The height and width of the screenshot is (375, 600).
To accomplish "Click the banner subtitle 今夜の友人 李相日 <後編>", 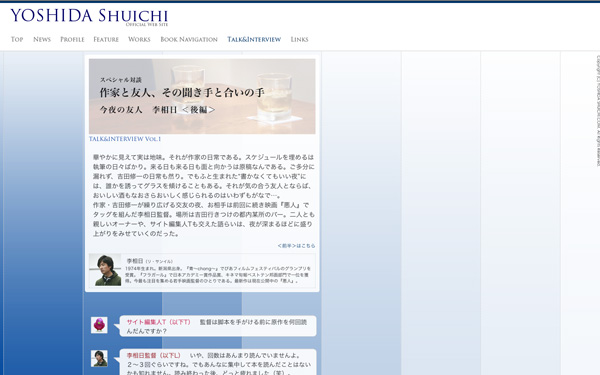I will click(x=157, y=110).
